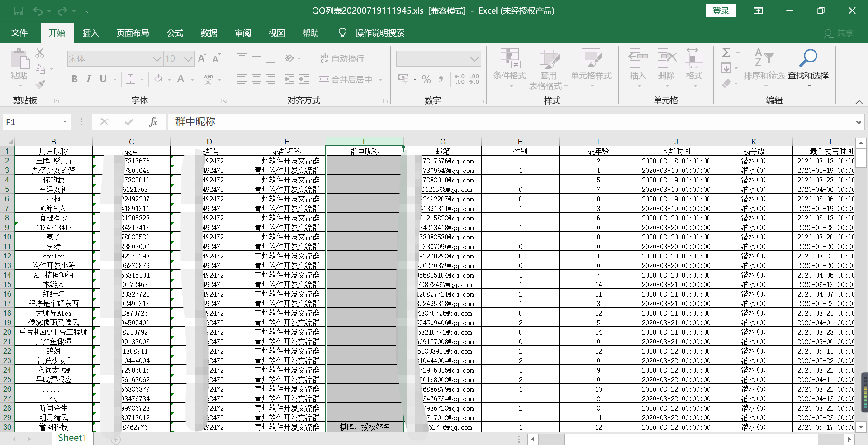Open the font color swatch menu
This screenshot has width=868, height=445.
[x=180, y=79]
